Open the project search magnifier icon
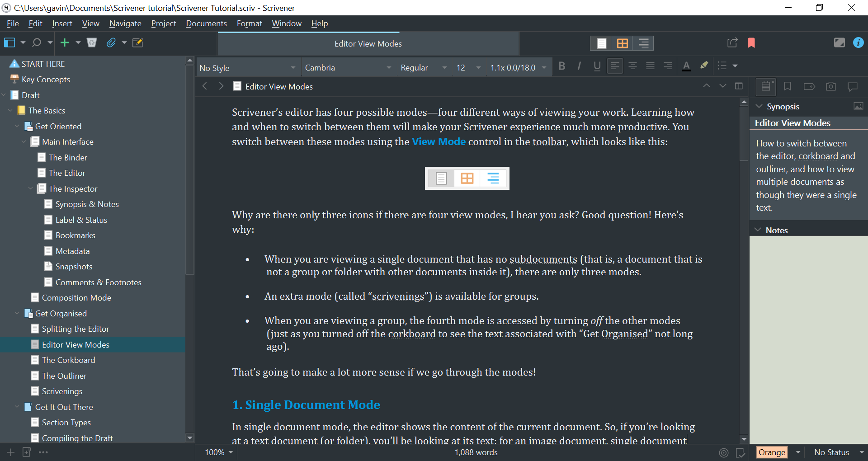Screen dimensions: 868x461 point(37,42)
